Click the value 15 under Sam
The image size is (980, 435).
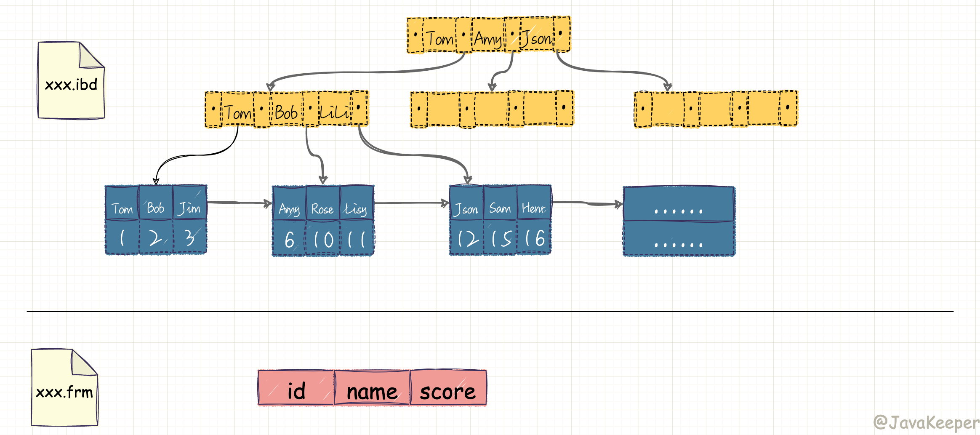coord(500,239)
